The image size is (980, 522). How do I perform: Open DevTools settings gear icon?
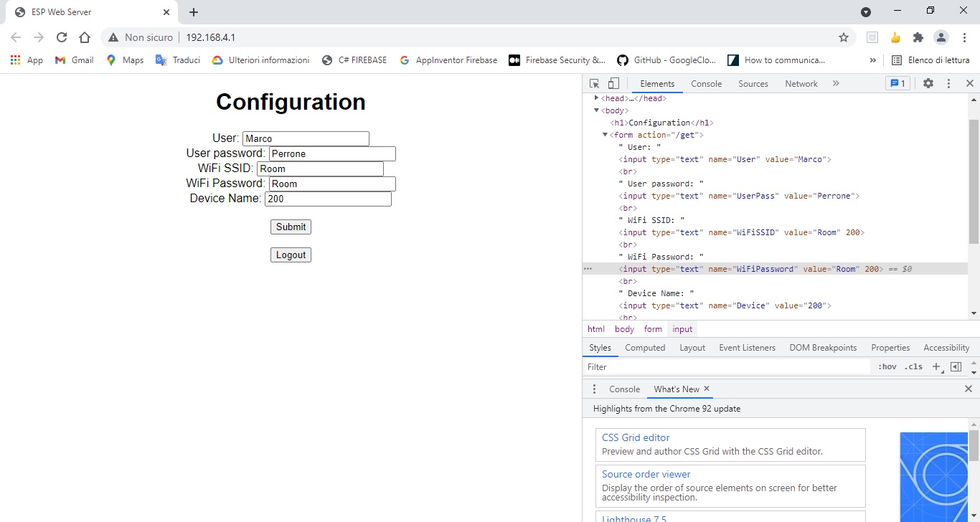click(928, 84)
